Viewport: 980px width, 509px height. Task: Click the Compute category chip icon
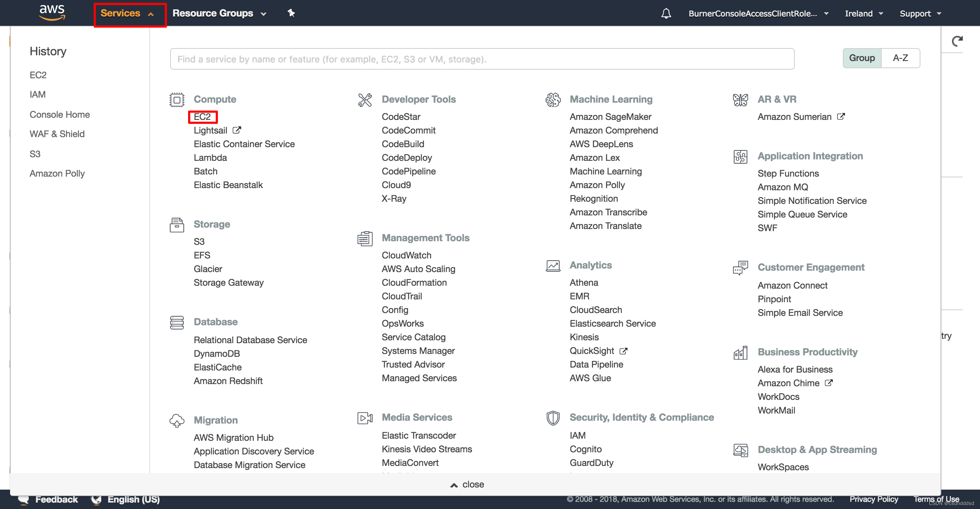click(177, 100)
